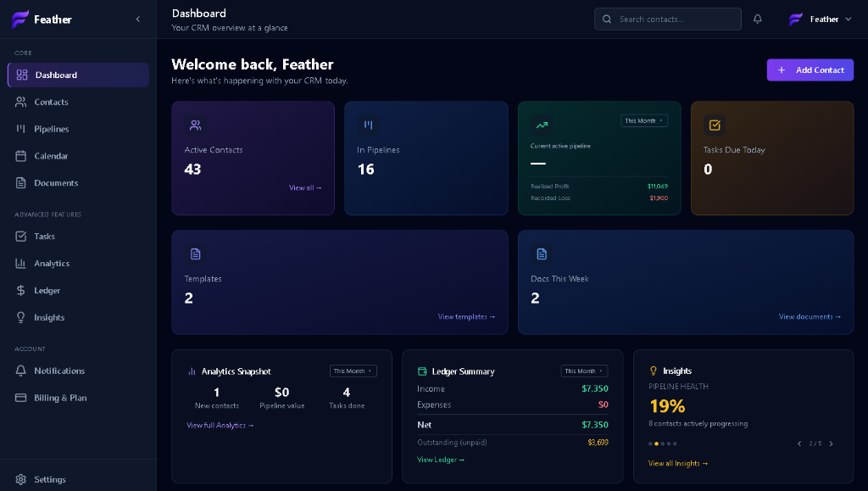Open notifications with top bar bell
This screenshot has height=491, width=868.
pos(757,19)
